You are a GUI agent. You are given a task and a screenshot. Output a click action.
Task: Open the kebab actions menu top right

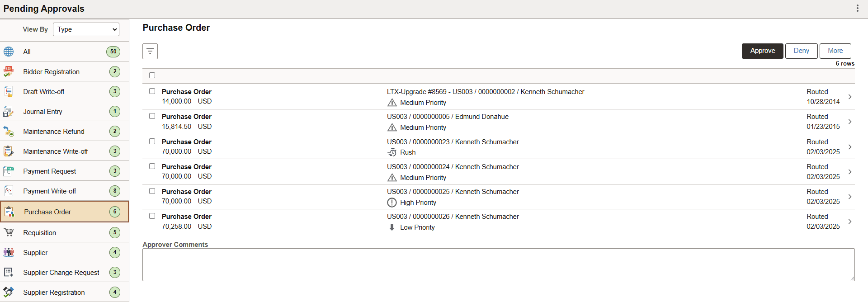point(858,8)
